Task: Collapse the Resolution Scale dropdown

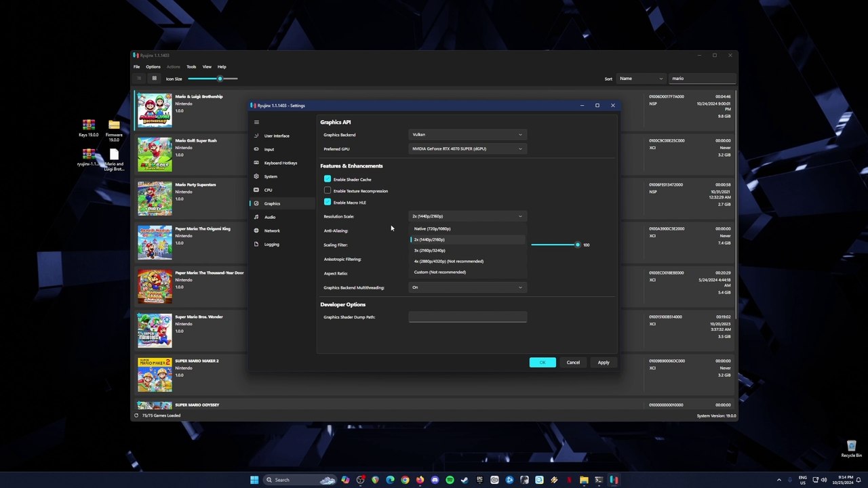Action: coord(468,216)
